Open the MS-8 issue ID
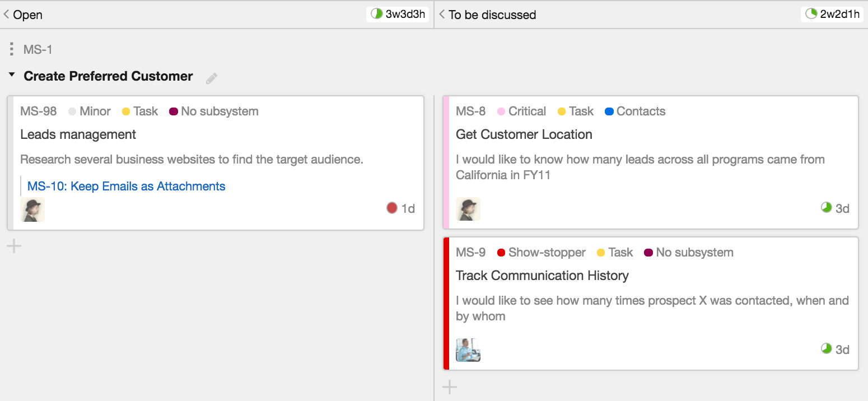This screenshot has width=868, height=401. click(471, 111)
